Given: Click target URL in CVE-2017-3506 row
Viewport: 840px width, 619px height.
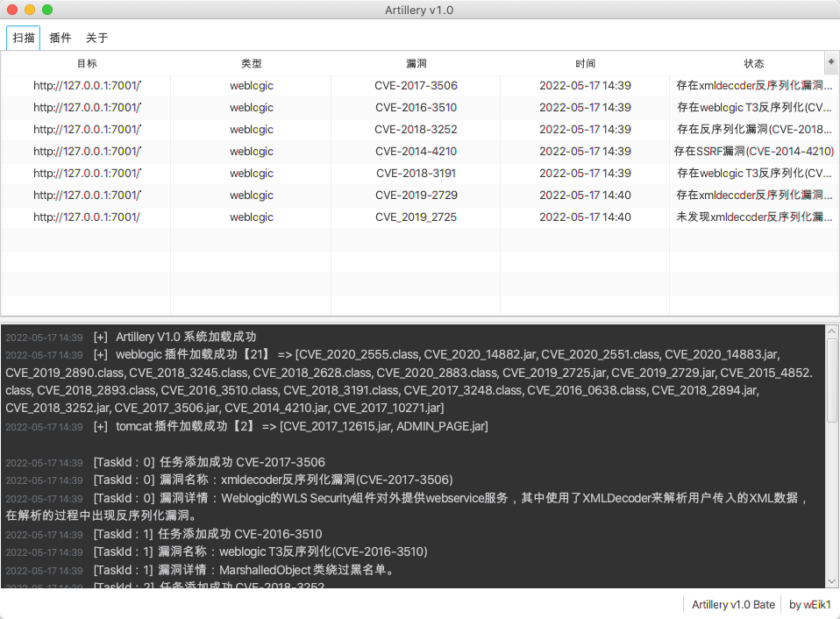Looking at the screenshot, I should [x=87, y=86].
